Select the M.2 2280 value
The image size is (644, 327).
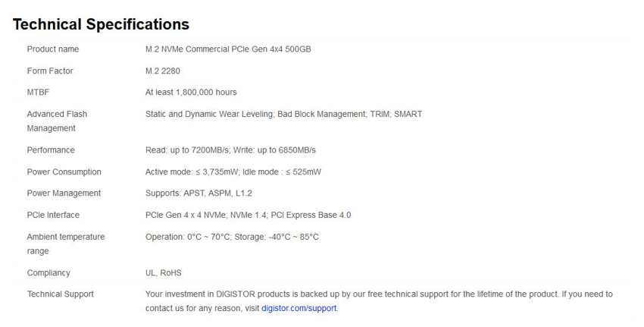click(163, 71)
